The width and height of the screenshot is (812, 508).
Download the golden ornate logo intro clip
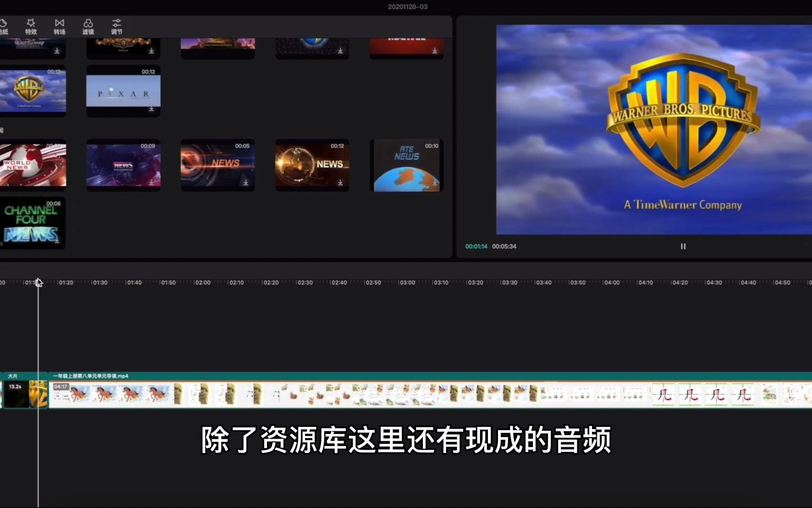(151, 51)
